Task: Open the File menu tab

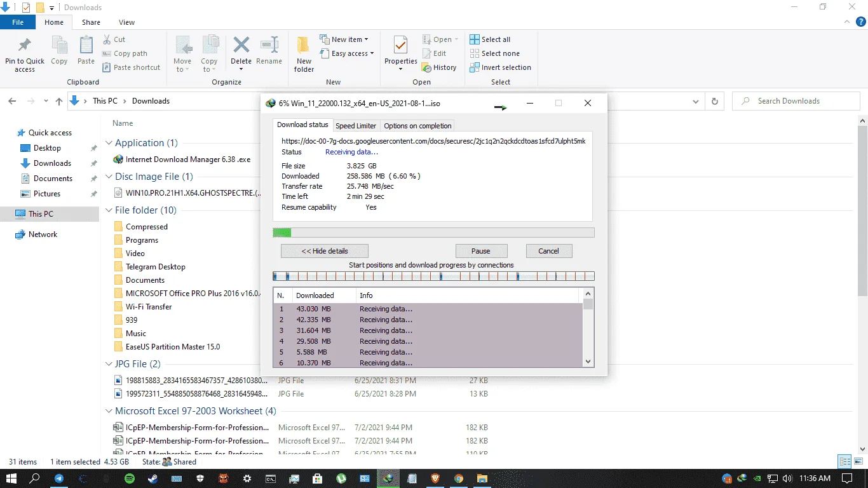Action: [x=18, y=22]
